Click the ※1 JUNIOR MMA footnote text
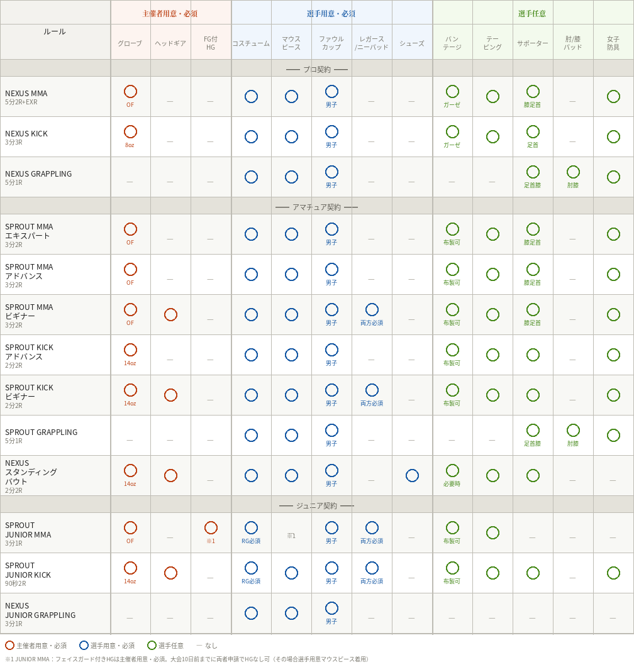Screen dimensions: 634x672 [x=187, y=659]
